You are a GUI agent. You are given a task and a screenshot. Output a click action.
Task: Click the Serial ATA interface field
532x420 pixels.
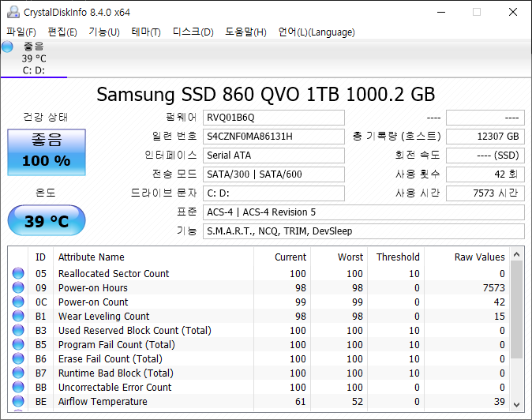coord(274,156)
